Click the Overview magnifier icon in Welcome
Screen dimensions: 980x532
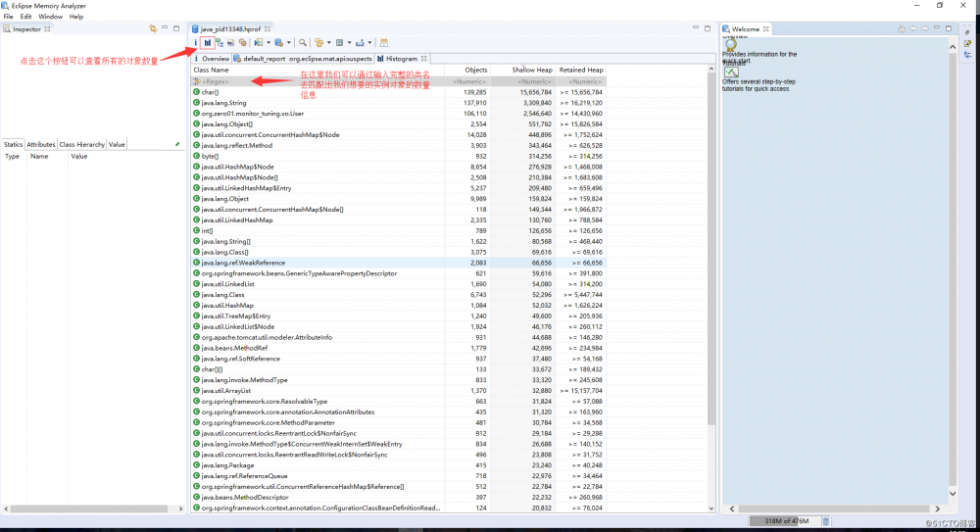tap(731, 44)
